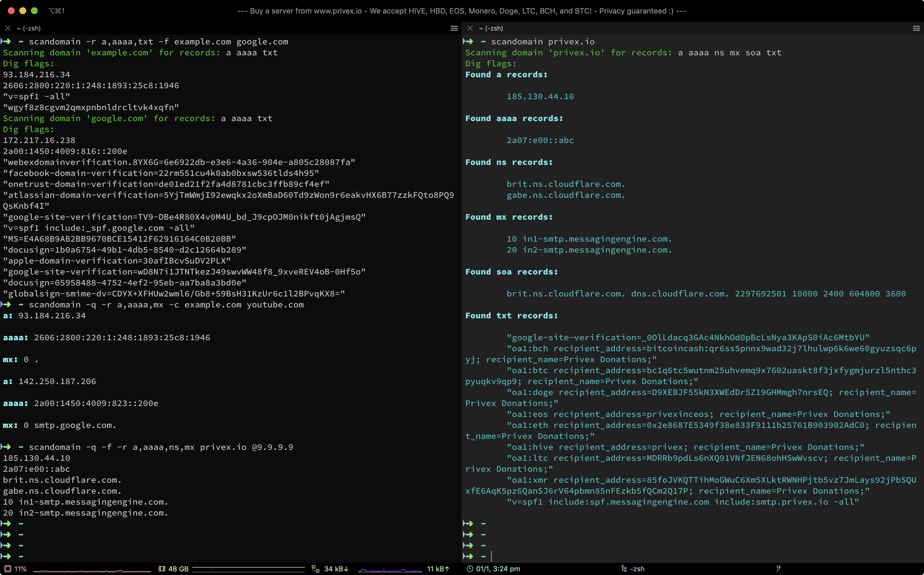
Task: Click the 11 kB upload indicator
Action: (438, 569)
